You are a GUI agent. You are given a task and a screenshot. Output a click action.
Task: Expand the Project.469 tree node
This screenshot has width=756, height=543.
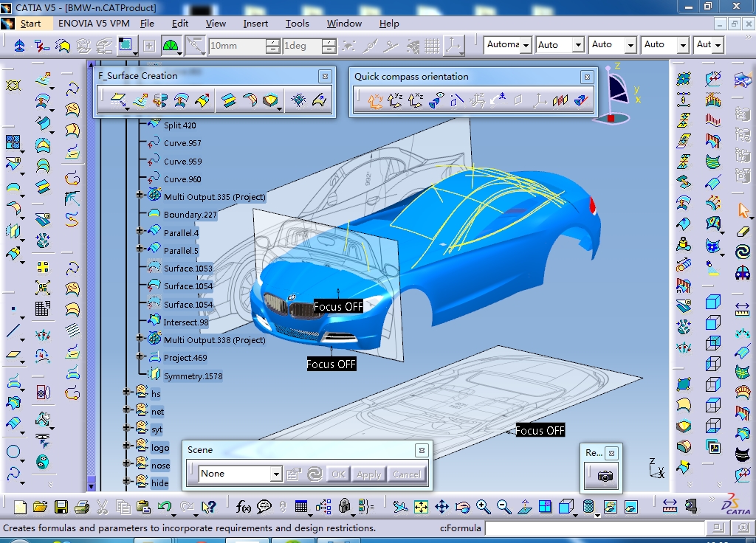(140, 356)
